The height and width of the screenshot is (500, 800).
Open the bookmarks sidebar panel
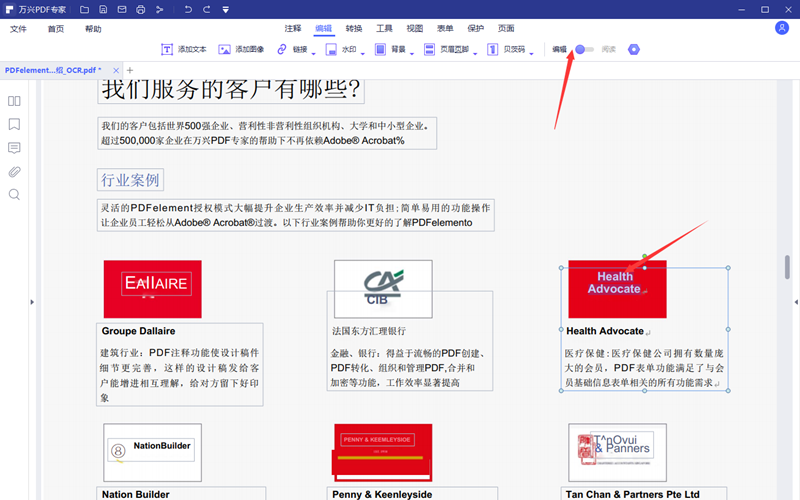14,125
